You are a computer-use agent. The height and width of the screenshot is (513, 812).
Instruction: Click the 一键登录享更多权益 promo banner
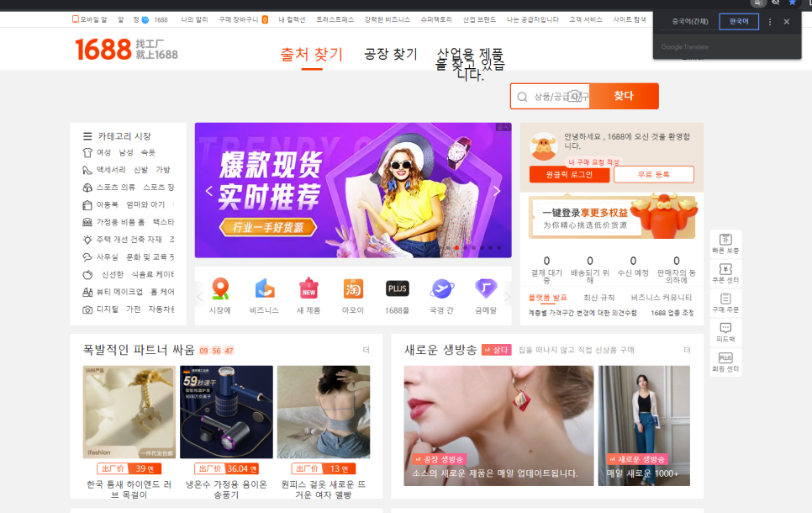pyautogui.click(x=612, y=217)
